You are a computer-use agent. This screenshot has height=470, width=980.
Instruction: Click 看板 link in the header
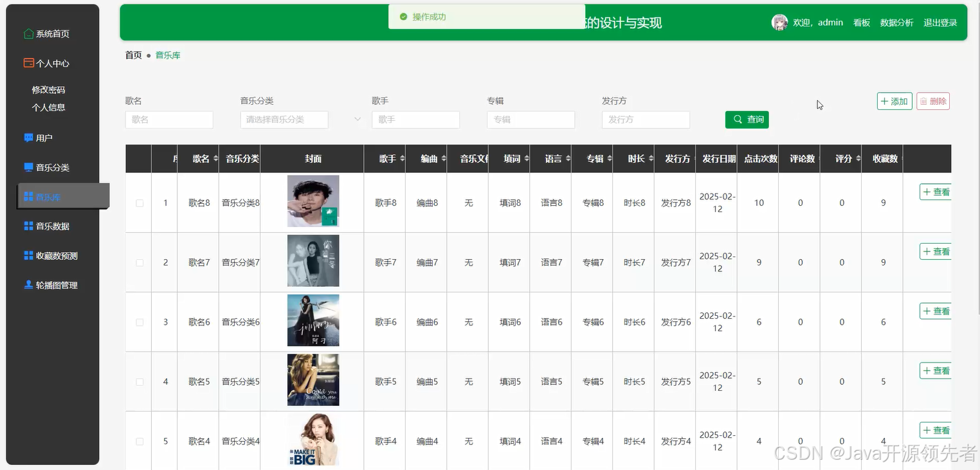pos(862,23)
